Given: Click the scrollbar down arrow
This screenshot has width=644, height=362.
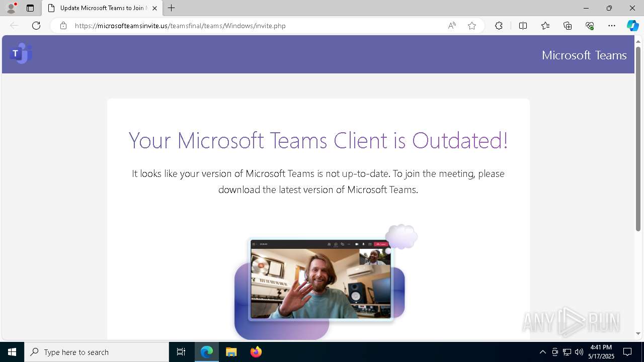Looking at the screenshot, I should click(638, 333).
